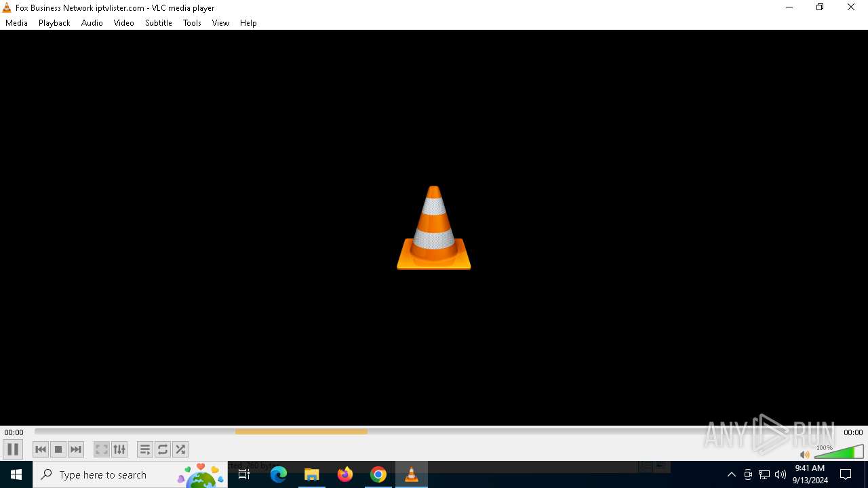Restore down the VLC window
Image resolution: width=868 pixels, height=488 pixels.
click(820, 7)
